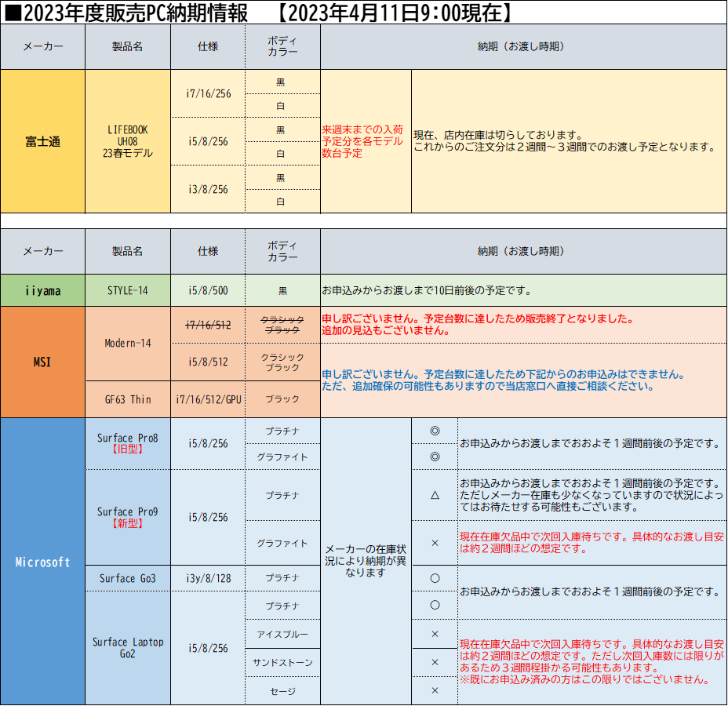728x706 pixels.
Task: Select the 白 color cell for i7/16/256
Action: point(282,106)
